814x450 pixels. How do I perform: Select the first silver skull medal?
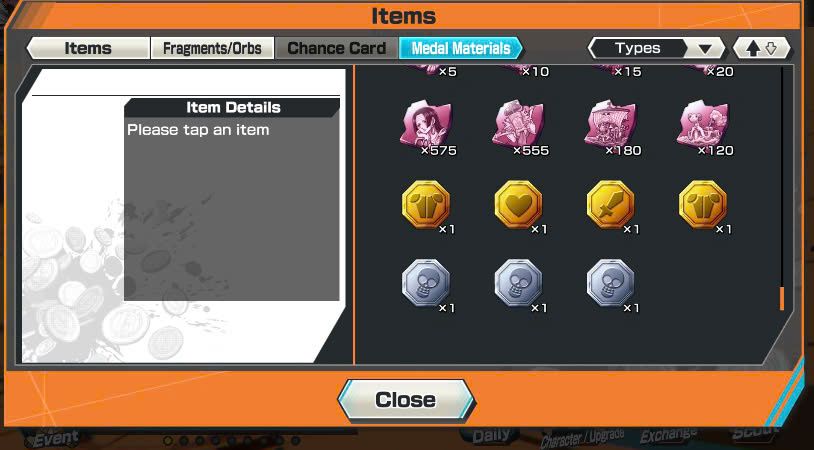[x=426, y=283]
